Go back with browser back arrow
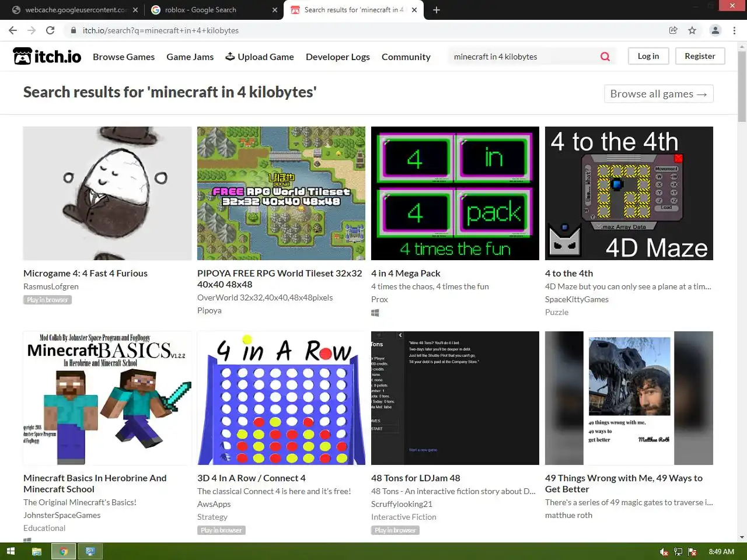Image resolution: width=747 pixels, height=560 pixels. pyautogui.click(x=13, y=30)
